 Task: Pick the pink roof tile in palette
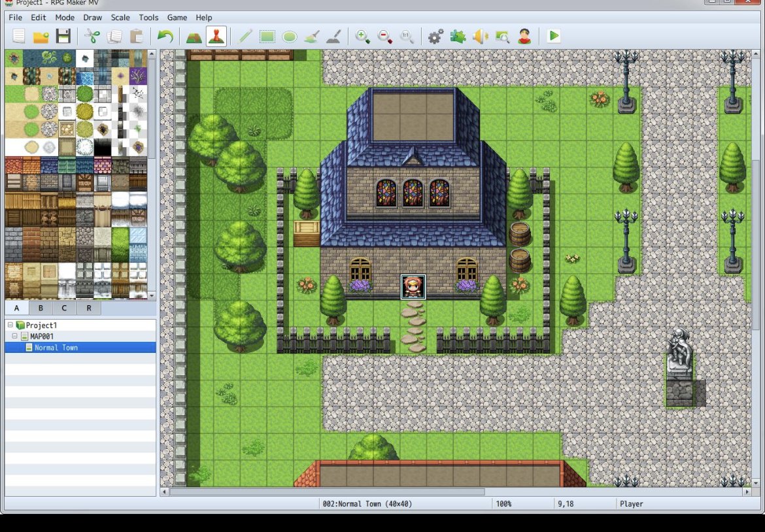coord(103,165)
